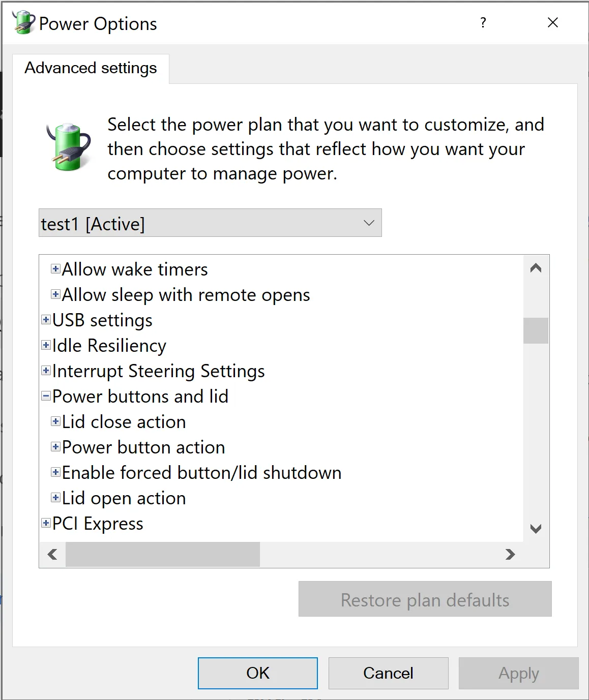Collapse the Power buttons and lid group
Viewport: 589px width, 700px height.
click(45, 396)
